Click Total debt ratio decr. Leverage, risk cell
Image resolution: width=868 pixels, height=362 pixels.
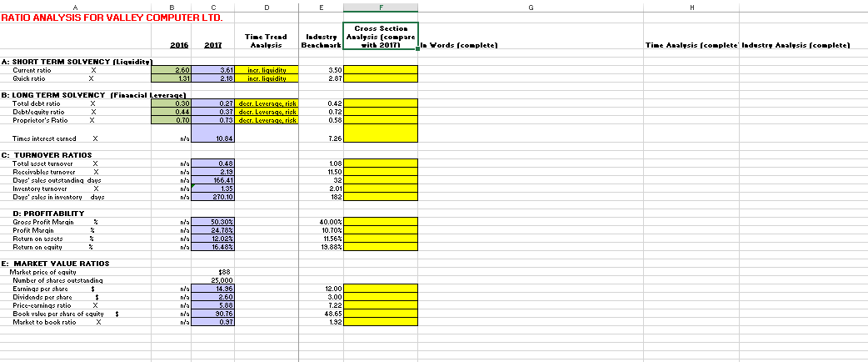[x=267, y=103]
